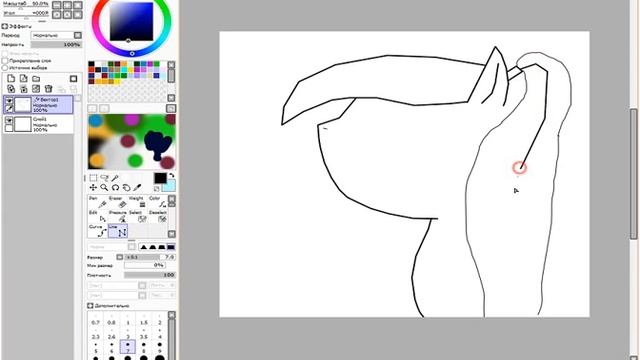
Task: Click the layer mask button
Action: pos(73,78)
